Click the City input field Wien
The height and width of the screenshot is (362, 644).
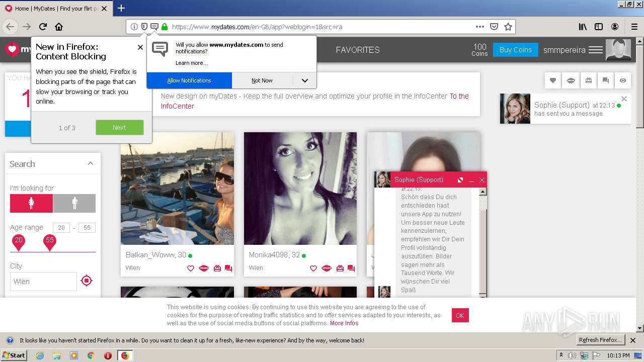coord(43,282)
